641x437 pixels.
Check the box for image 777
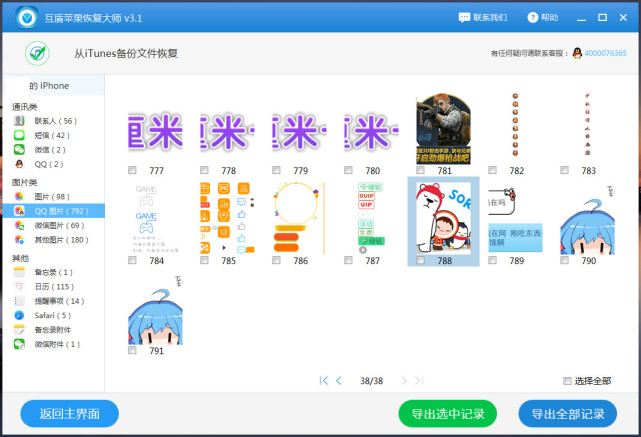tap(132, 170)
